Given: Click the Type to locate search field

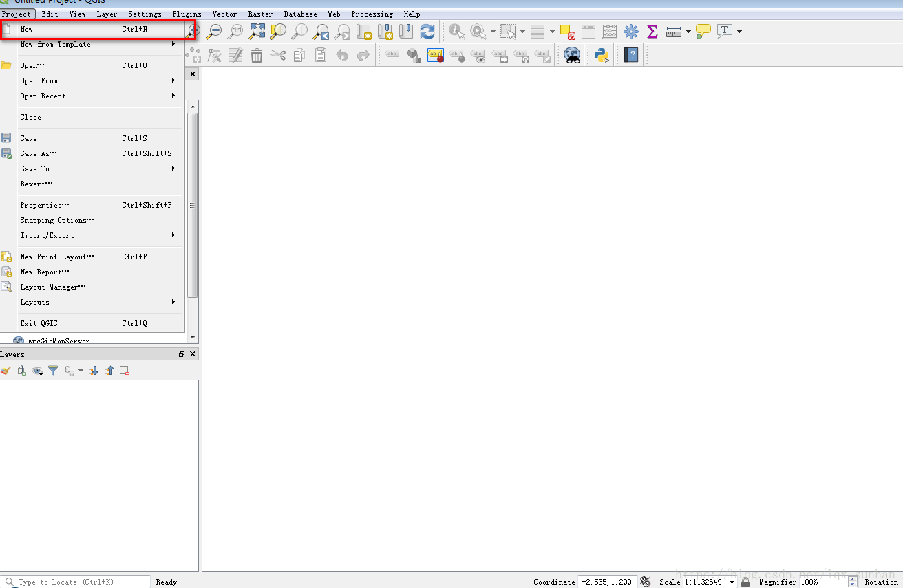Looking at the screenshot, I should (76, 582).
